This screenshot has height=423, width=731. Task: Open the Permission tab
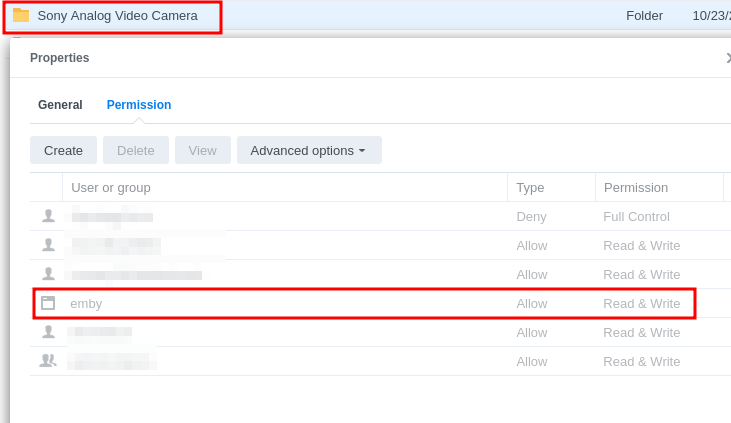click(139, 105)
